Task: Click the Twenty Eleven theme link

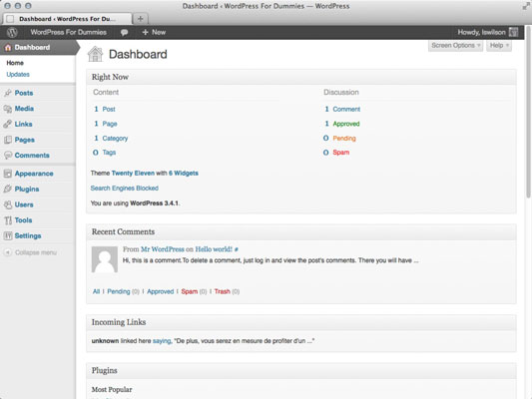Action: click(133, 174)
